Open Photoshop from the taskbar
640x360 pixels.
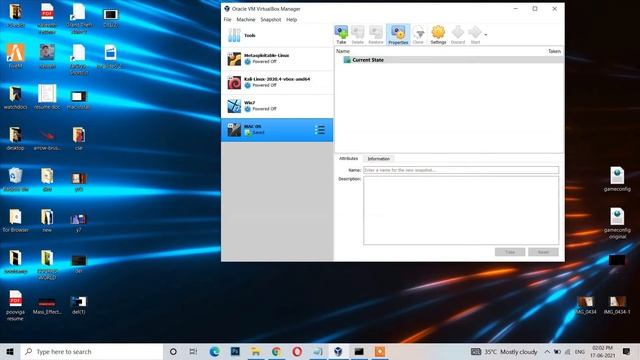(x=235, y=351)
